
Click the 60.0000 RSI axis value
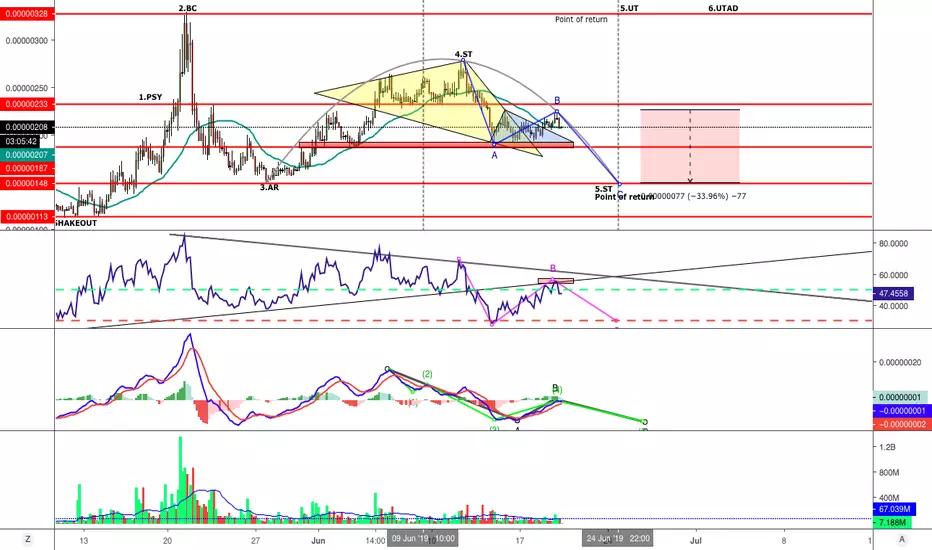tap(893, 275)
